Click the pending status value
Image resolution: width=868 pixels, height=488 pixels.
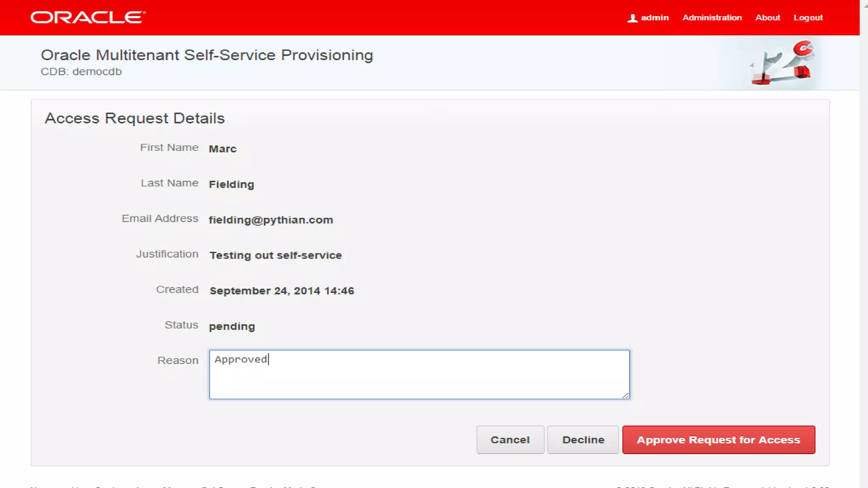click(x=232, y=327)
